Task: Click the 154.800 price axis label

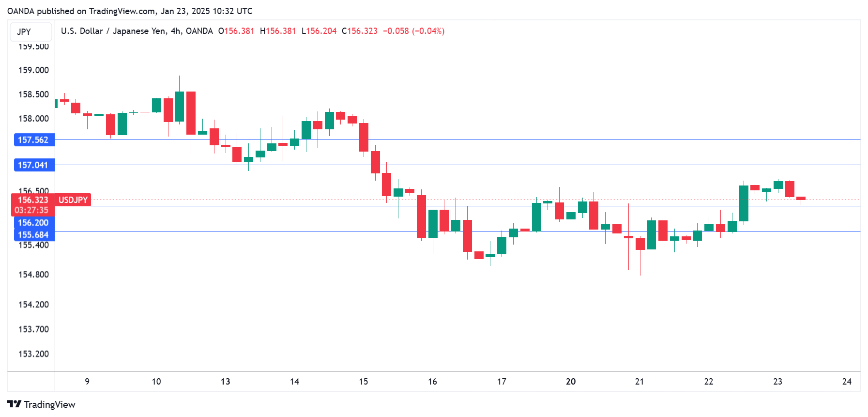Action: pyautogui.click(x=33, y=275)
